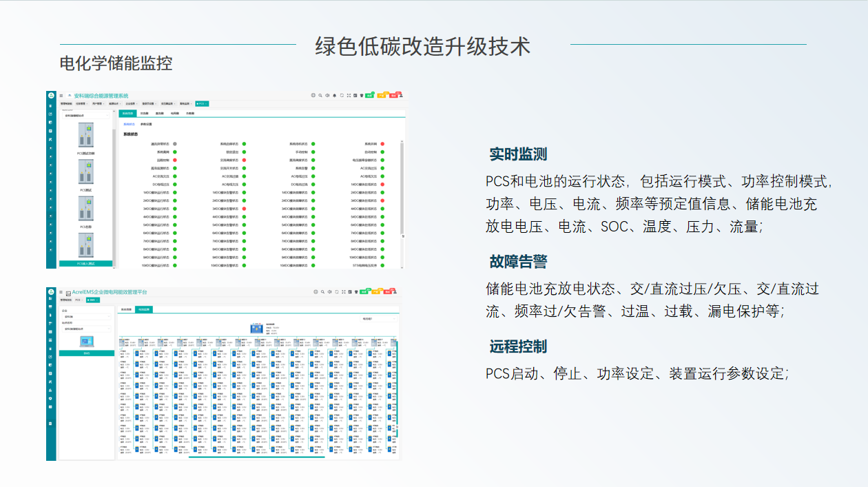
Task: Switch to the 交流侧 tab
Action: 144,114
